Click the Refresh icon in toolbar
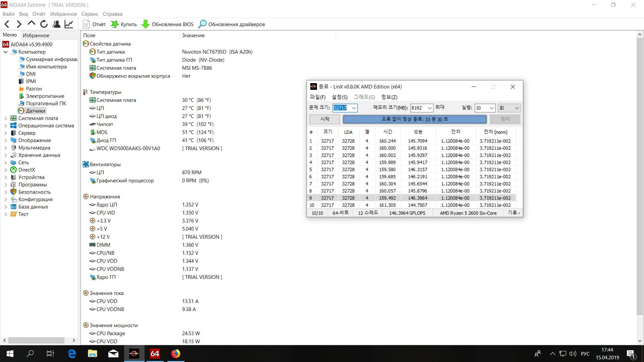This screenshot has width=644, height=362. (44, 24)
